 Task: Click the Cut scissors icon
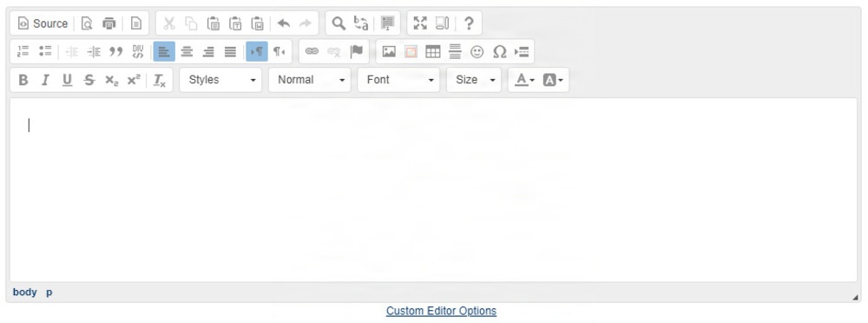point(169,23)
